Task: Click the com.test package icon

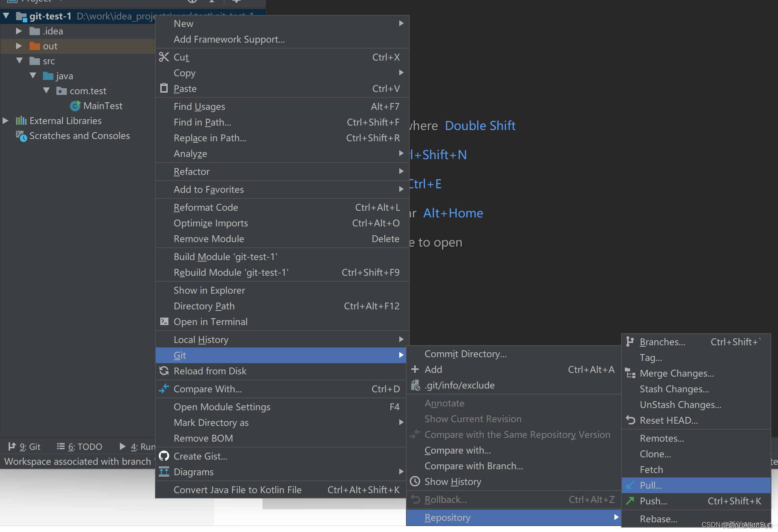Action: tap(62, 91)
